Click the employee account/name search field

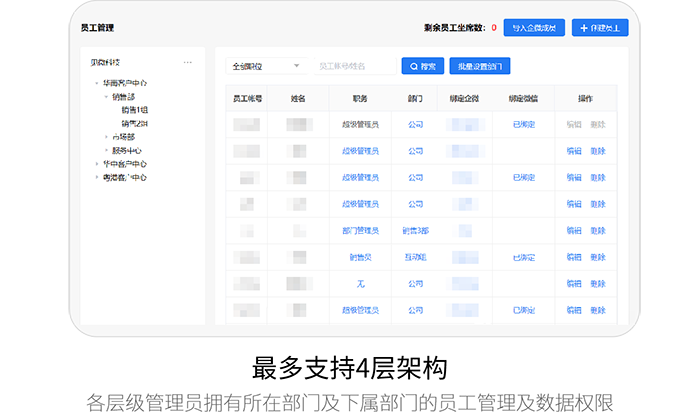click(354, 66)
